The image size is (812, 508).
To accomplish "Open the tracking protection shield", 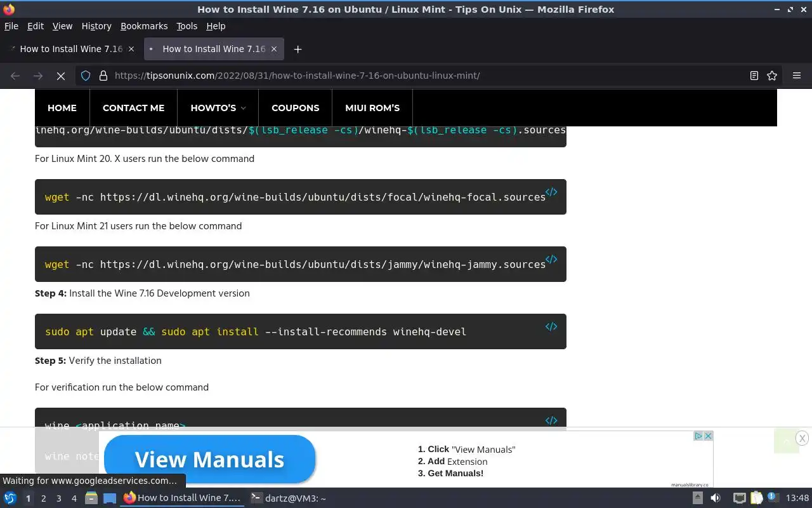I will pyautogui.click(x=86, y=76).
